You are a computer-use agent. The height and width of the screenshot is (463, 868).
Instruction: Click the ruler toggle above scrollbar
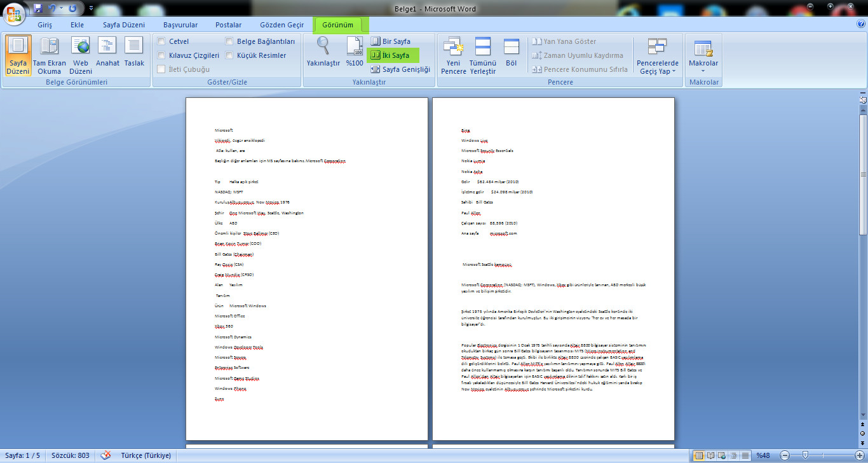click(863, 100)
